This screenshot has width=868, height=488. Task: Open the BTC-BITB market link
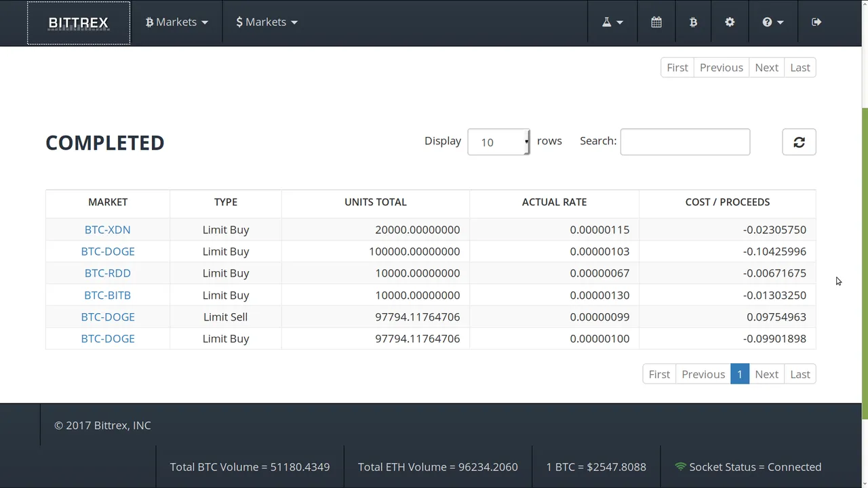[108, 296]
